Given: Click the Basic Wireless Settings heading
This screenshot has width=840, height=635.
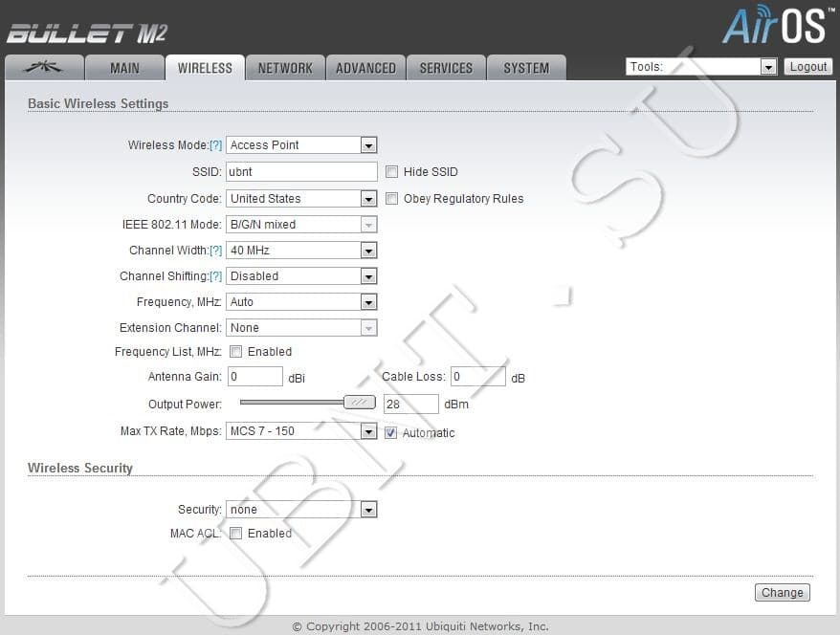Looking at the screenshot, I should [x=98, y=103].
